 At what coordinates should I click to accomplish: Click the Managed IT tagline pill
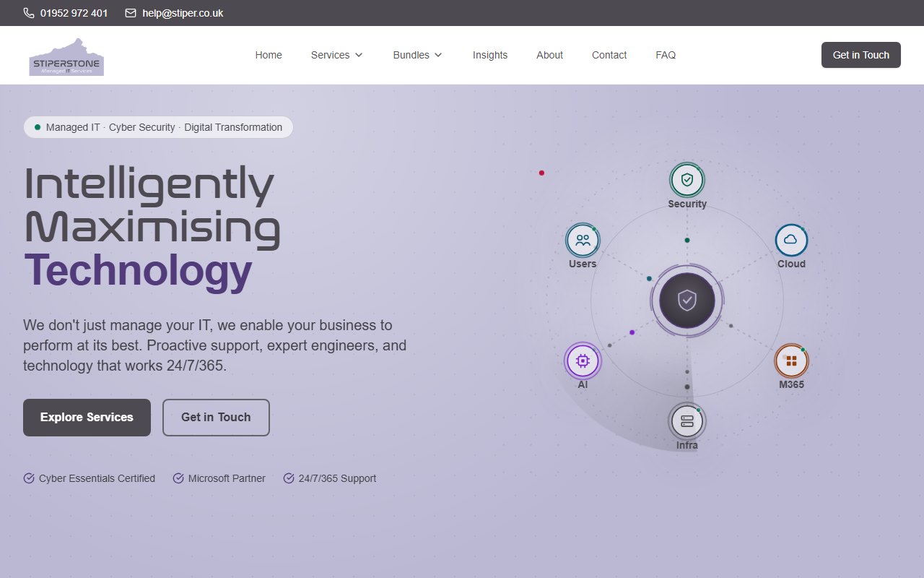(x=158, y=127)
